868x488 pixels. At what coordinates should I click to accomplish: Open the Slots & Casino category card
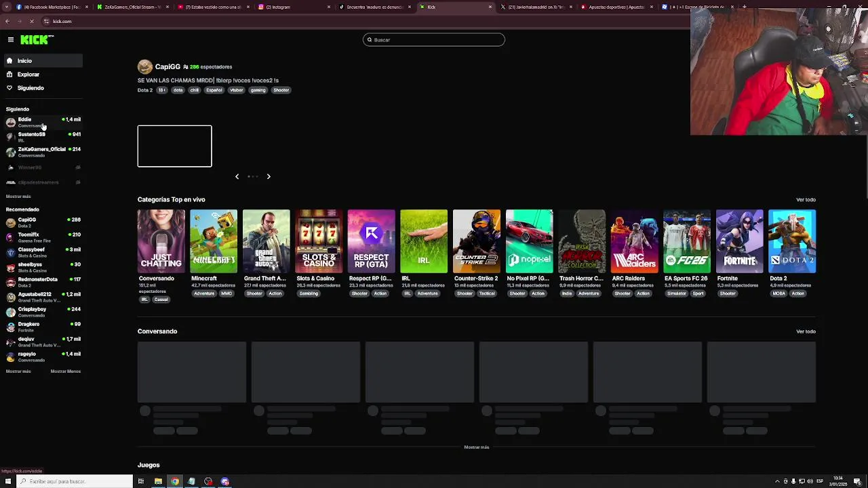[x=319, y=241]
